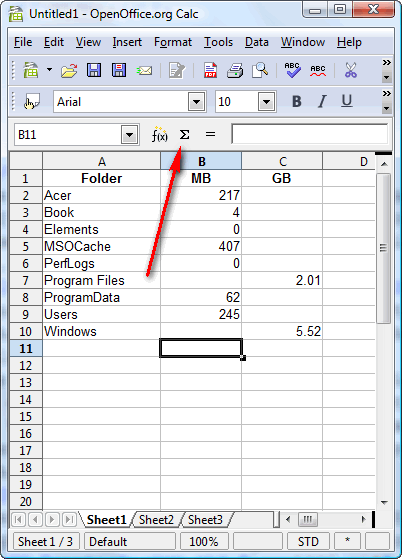The image size is (402, 559).
Task: Select cell with value 407
Action: tap(201, 246)
